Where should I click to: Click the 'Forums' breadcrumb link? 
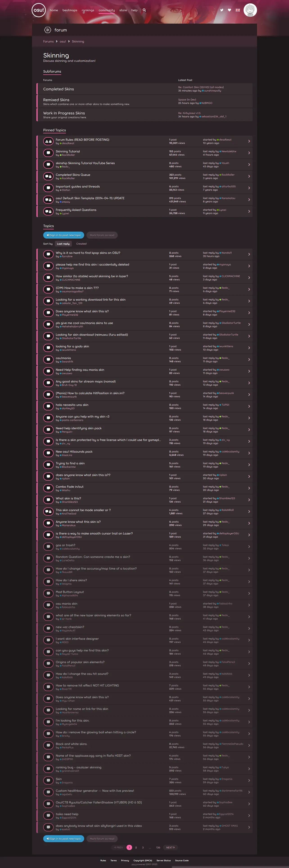pyautogui.click(x=48, y=41)
